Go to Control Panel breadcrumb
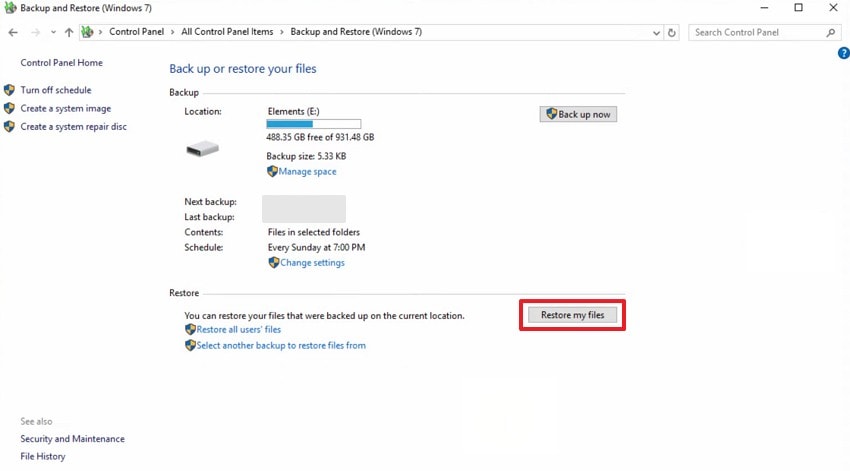The height and width of the screenshot is (471, 850). (x=138, y=32)
